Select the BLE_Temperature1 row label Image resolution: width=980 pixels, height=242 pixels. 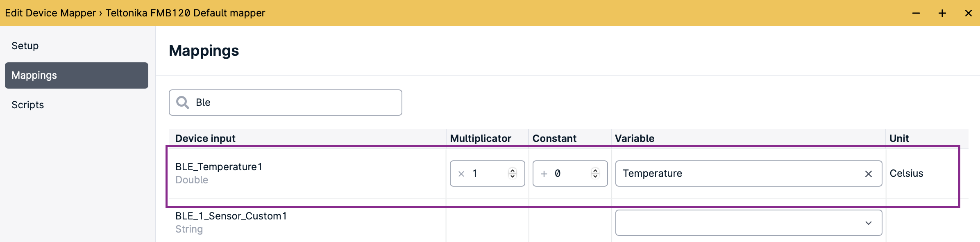coord(219,167)
